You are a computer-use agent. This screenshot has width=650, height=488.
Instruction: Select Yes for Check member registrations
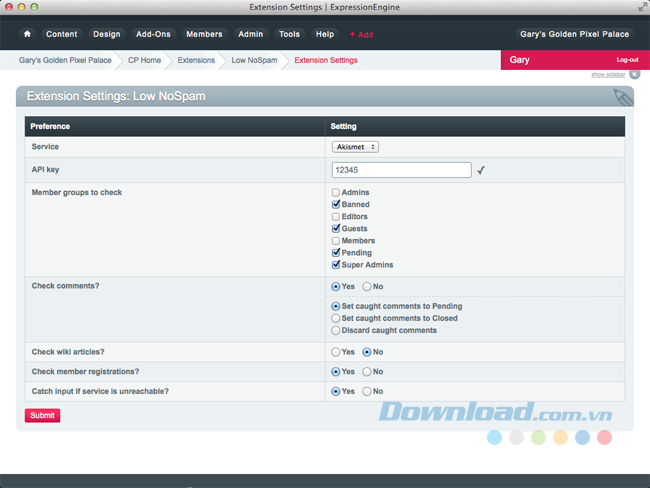336,372
